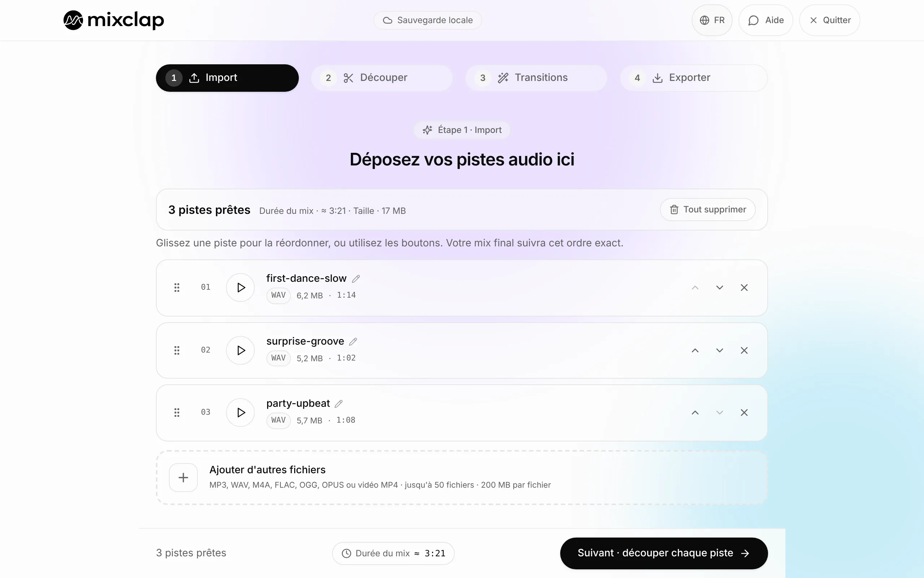Screen dimensions: 924x578
Task: Switch to the Transitions step
Action: click(x=536, y=78)
